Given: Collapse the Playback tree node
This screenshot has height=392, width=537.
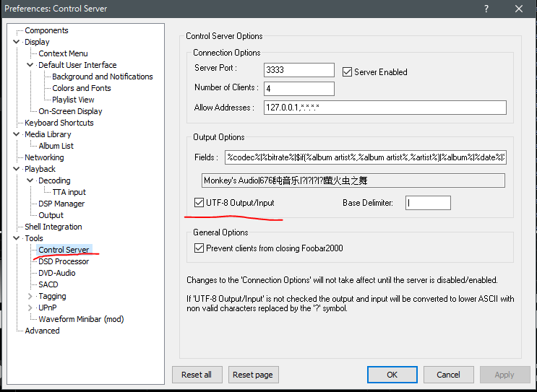Looking at the screenshot, I should point(17,169).
